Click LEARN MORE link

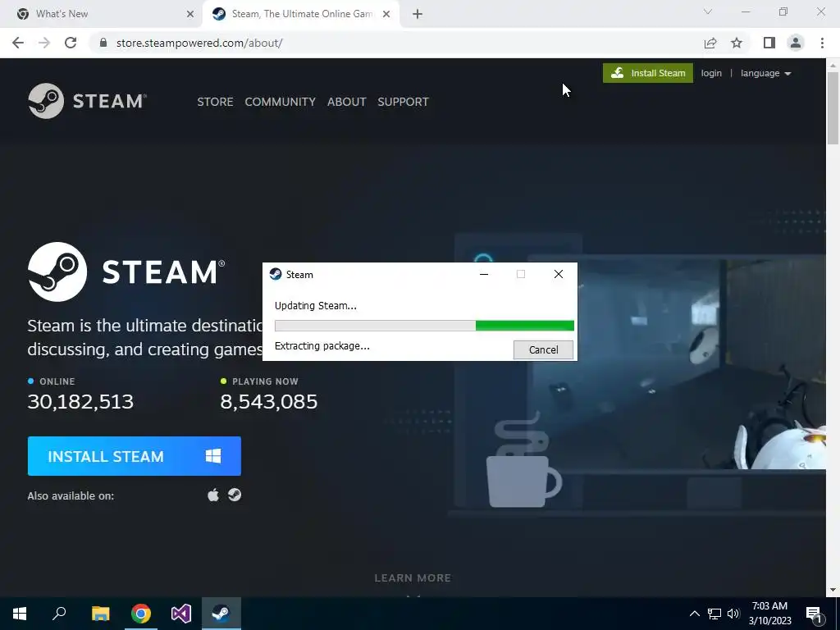point(413,578)
